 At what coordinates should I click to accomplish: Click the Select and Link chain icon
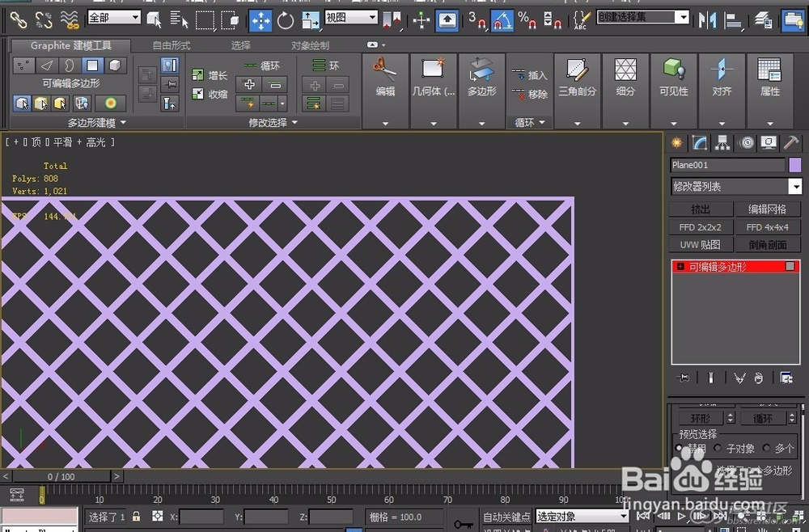tap(19, 19)
